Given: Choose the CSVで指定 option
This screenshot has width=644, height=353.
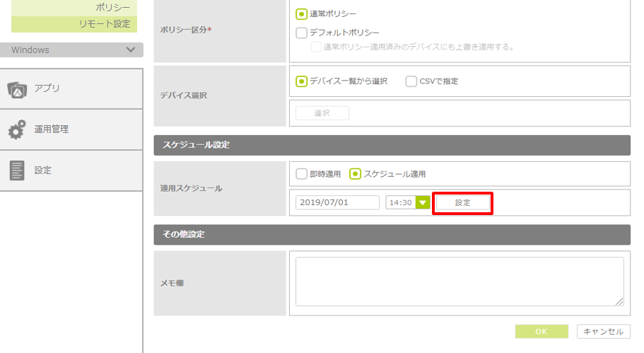Looking at the screenshot, I should coord(411,81).
